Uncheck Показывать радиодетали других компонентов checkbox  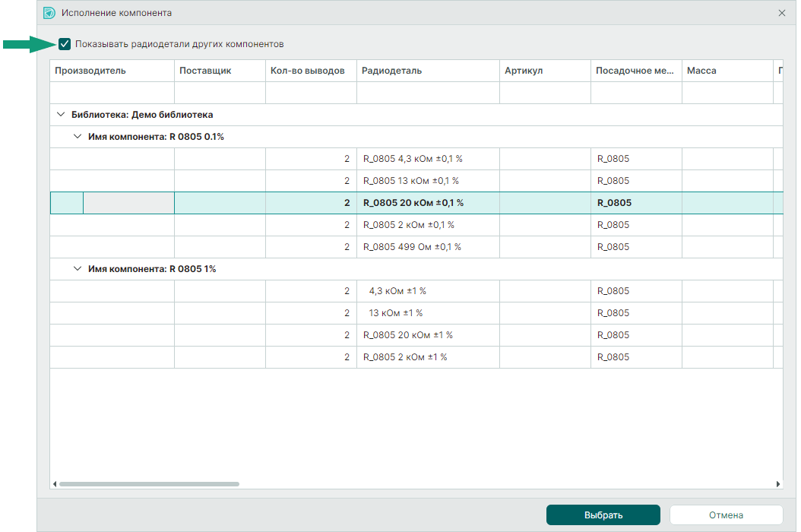(65, 44)
